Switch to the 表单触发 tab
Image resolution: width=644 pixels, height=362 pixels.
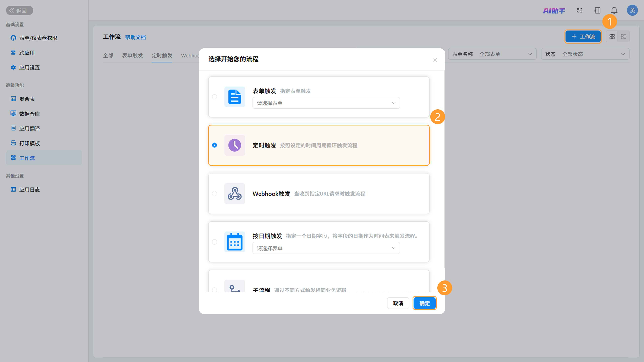tap(132, 55)
